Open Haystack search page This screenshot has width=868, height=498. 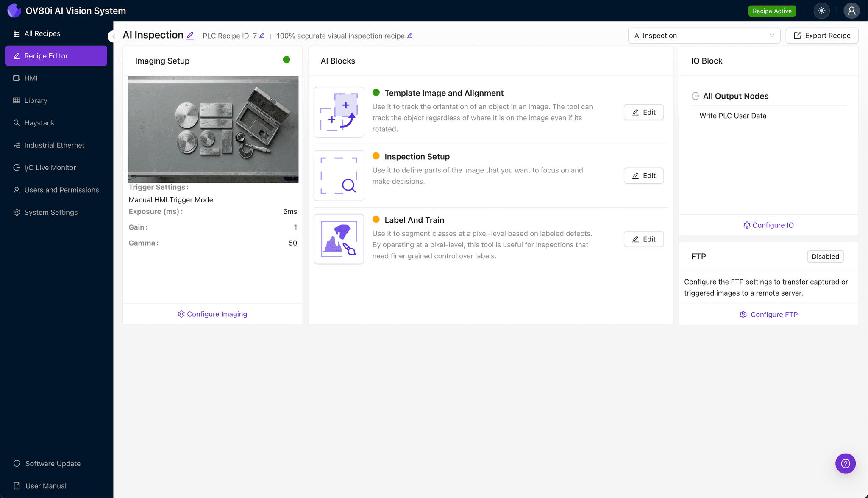pos(56,123)
